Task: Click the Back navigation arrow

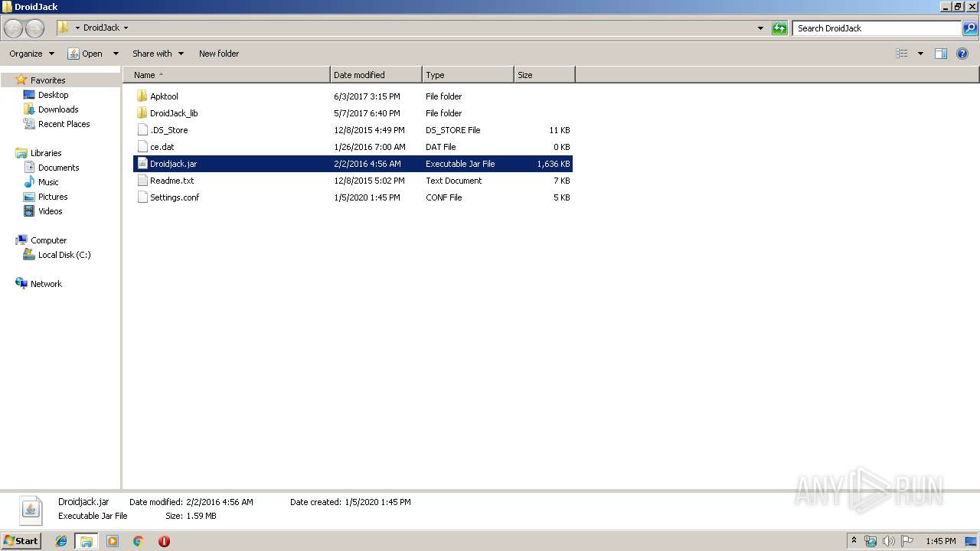Action: point(14,28)
